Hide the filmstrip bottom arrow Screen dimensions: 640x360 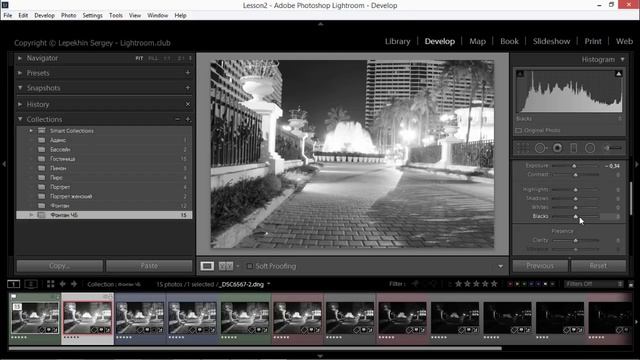320,356
